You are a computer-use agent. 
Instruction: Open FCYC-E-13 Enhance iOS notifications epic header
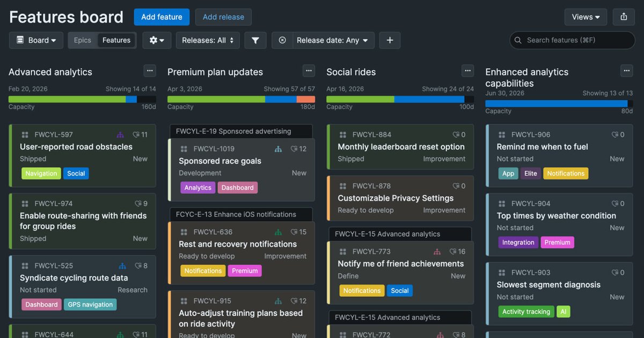[x=241, y=215]
